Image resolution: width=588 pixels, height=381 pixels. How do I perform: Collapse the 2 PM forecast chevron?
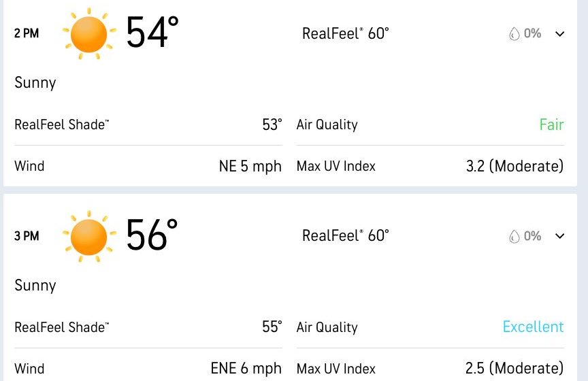560,34
